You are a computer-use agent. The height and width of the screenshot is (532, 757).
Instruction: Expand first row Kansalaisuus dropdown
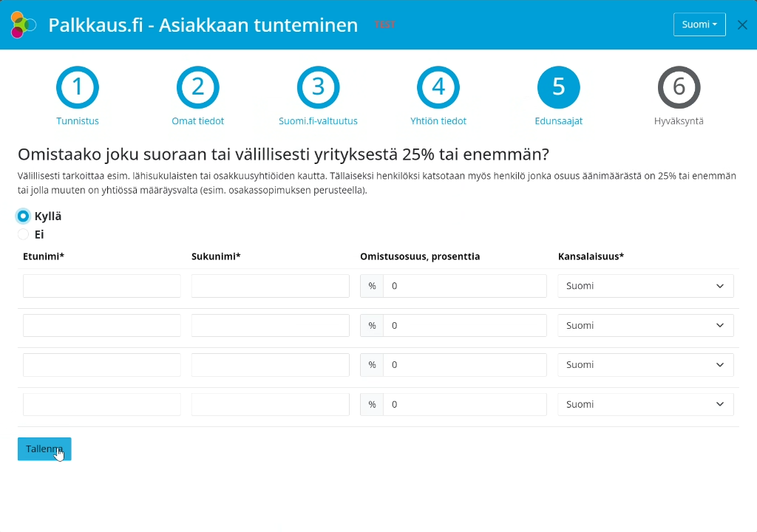coord(645,286)
